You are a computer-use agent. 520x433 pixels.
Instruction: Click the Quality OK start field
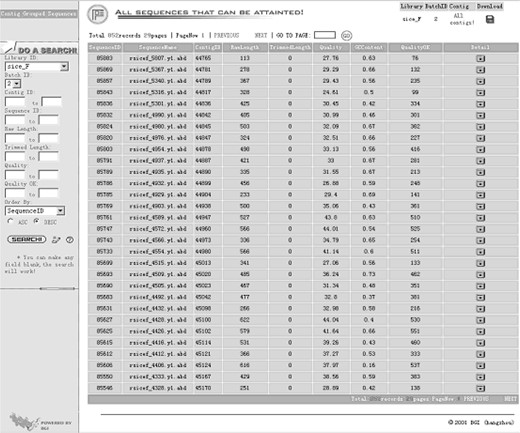coord(15,193)
